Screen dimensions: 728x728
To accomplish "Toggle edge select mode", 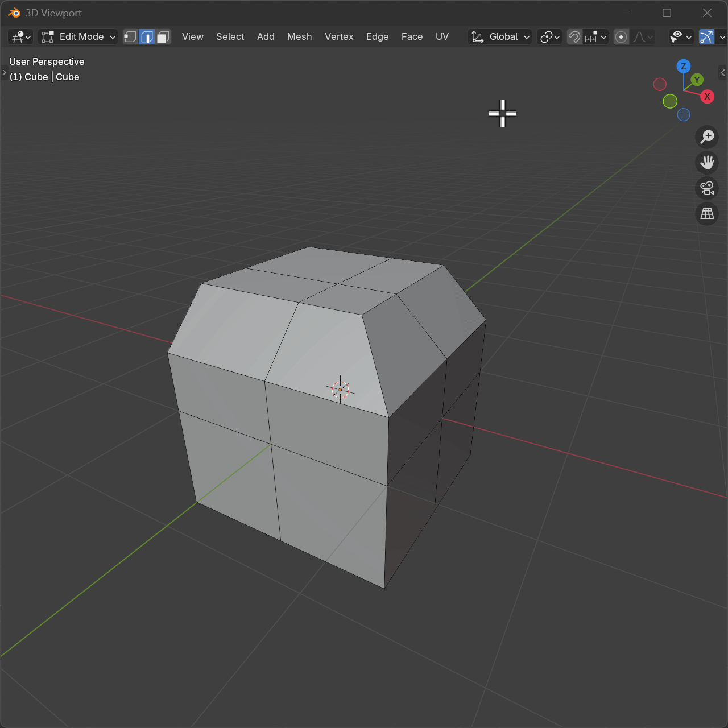I will 147,36.
